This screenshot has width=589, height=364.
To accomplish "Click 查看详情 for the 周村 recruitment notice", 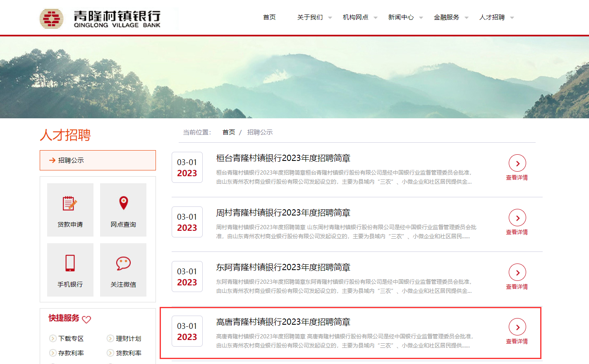I will 517,232.
